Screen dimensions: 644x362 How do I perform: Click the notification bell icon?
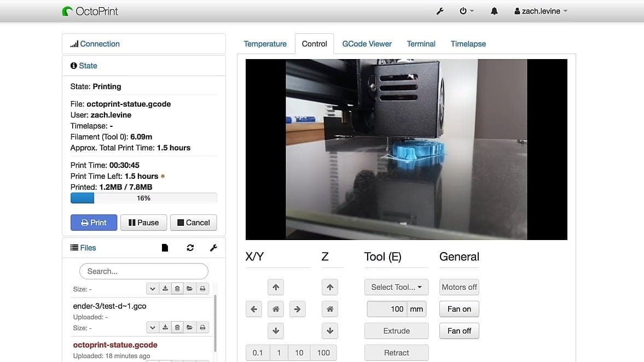(494, 11)
